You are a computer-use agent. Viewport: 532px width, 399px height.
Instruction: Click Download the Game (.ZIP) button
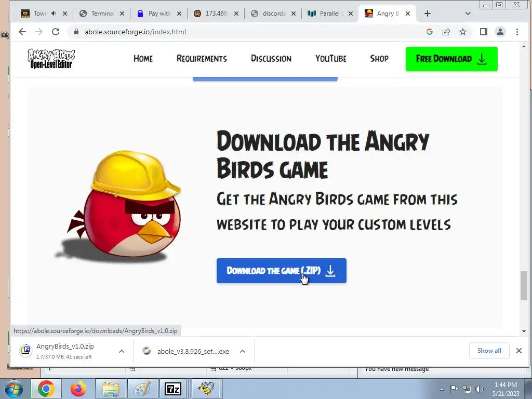[281, 271]
